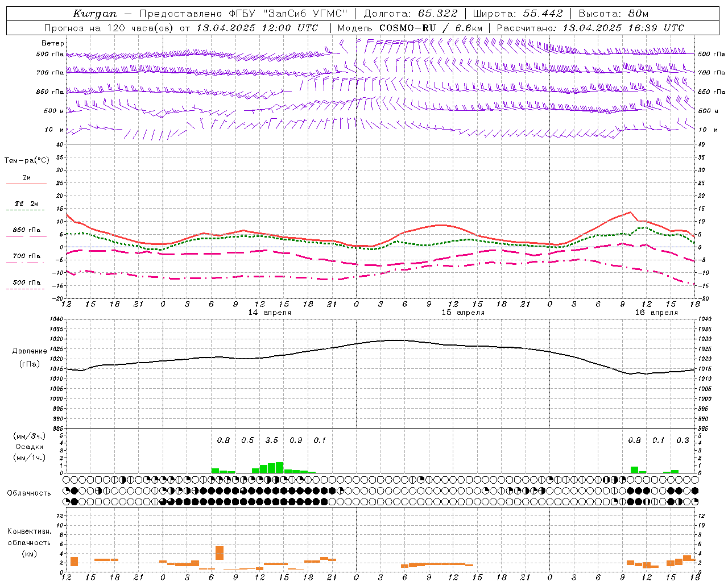Click the "Широта: 55.442" header field
Screen dimensions: 728x582
tap(518, 14)
